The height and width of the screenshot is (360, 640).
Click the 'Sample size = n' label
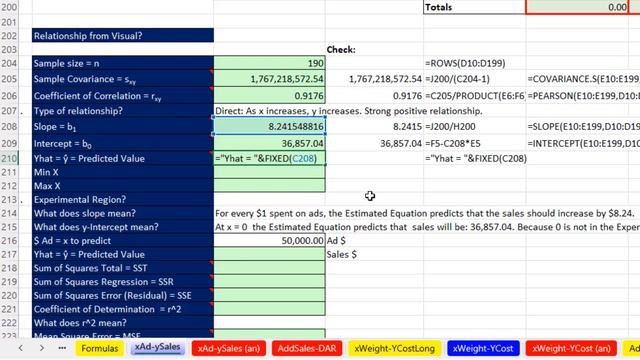point(66,63)
